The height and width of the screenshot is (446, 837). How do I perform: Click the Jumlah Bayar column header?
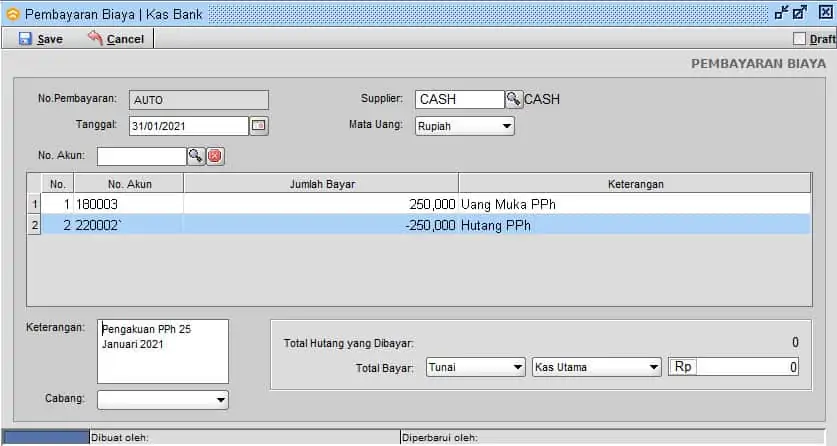tap(321, 184)
